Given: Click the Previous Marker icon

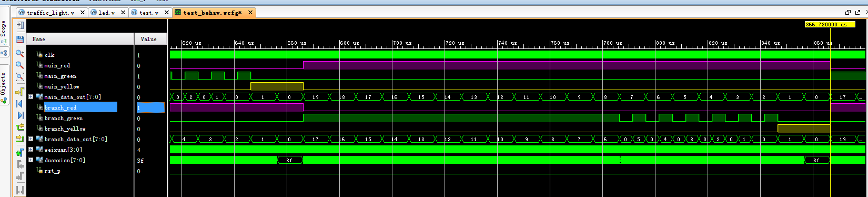Looking at the screenshot, I should coord(20,164).
